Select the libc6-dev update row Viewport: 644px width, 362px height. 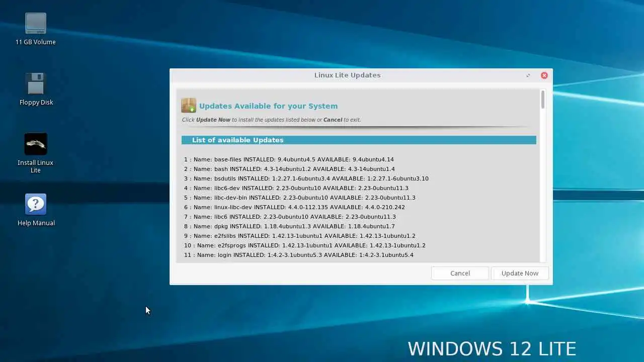[x=296, y=188]
